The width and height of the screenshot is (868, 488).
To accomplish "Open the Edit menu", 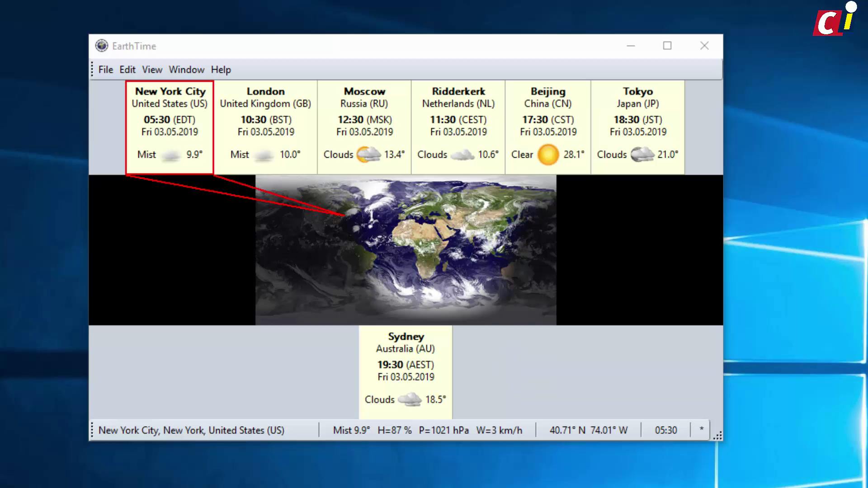I will 127,70.
